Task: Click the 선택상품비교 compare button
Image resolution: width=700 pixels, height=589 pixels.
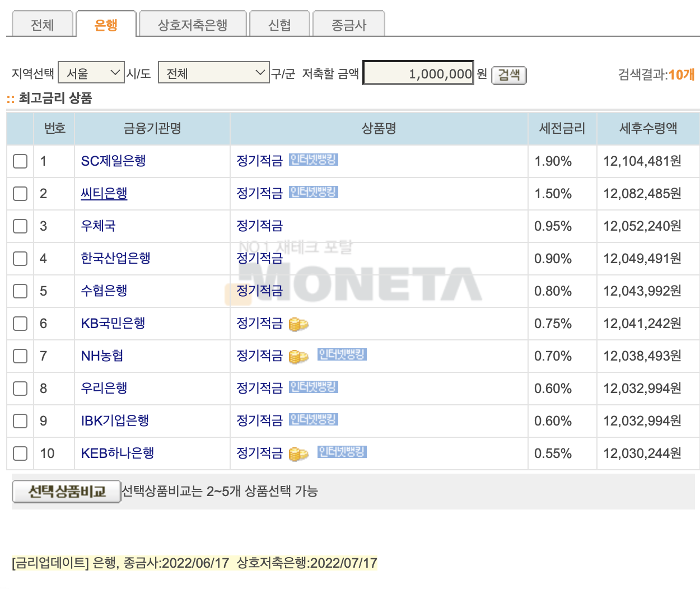Action: coord(67,492)
